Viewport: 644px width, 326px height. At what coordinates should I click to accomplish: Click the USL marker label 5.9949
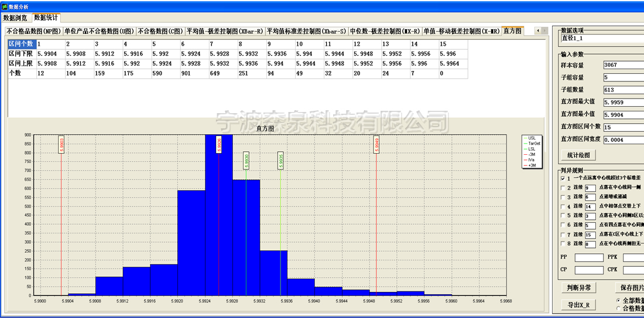point(376,144)
